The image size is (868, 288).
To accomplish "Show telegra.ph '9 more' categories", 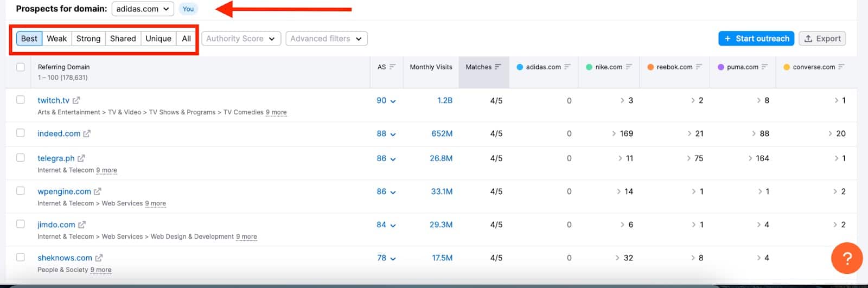I will pos(106,170).
